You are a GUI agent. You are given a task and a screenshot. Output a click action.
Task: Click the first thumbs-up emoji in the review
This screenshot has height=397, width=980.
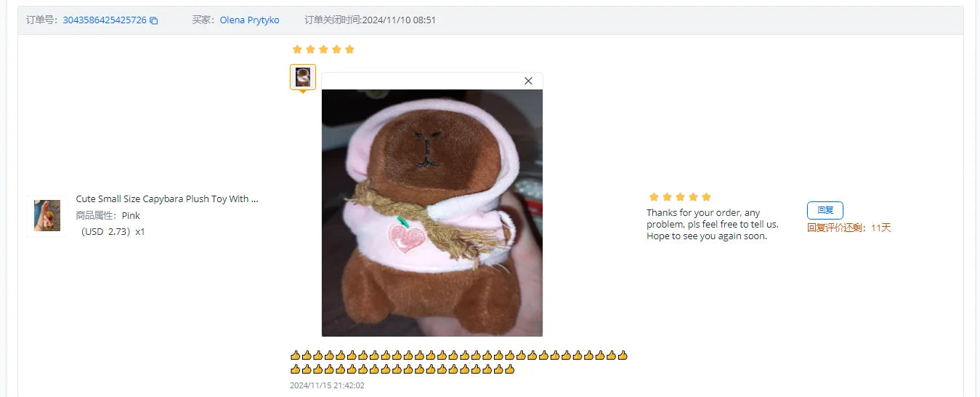click(296, 356)
